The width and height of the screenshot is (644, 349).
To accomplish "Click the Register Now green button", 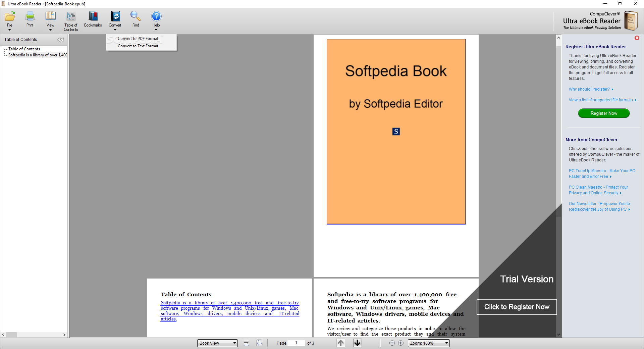I will tap(604, 113).
